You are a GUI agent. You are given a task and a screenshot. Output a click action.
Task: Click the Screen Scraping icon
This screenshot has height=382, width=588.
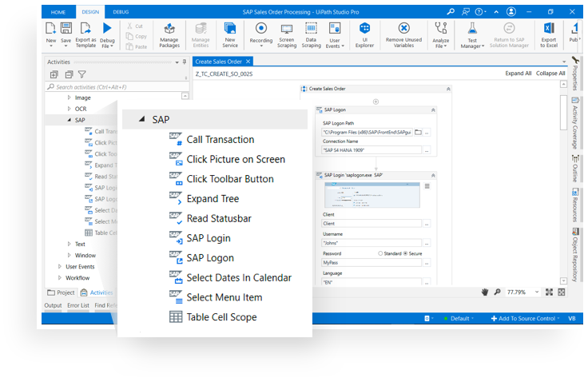(x=286, y=32)
